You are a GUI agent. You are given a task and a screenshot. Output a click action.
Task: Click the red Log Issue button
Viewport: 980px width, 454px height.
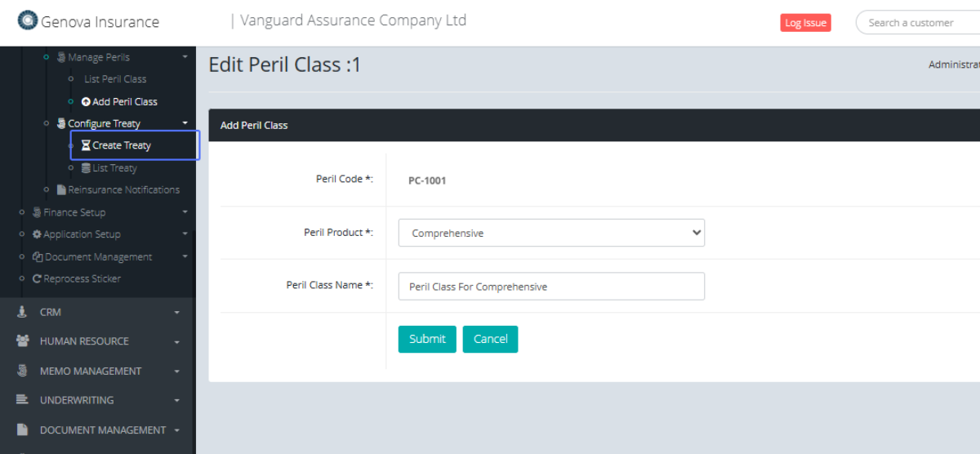(805, 23)
